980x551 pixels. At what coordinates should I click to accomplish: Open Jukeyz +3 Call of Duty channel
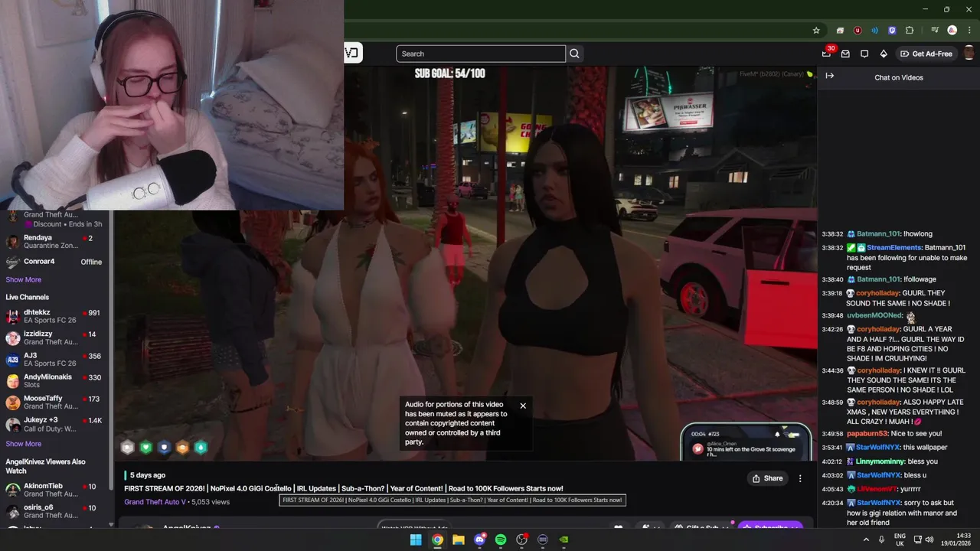pos(54,424)
